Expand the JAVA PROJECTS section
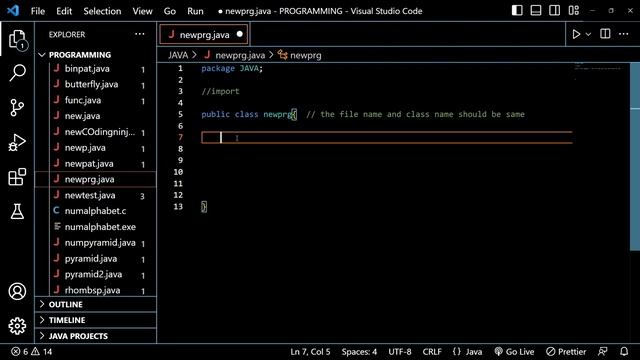Image resolution: width=640 pixels, height=360 pixels. pyautogui.click(x=96, y=336)
